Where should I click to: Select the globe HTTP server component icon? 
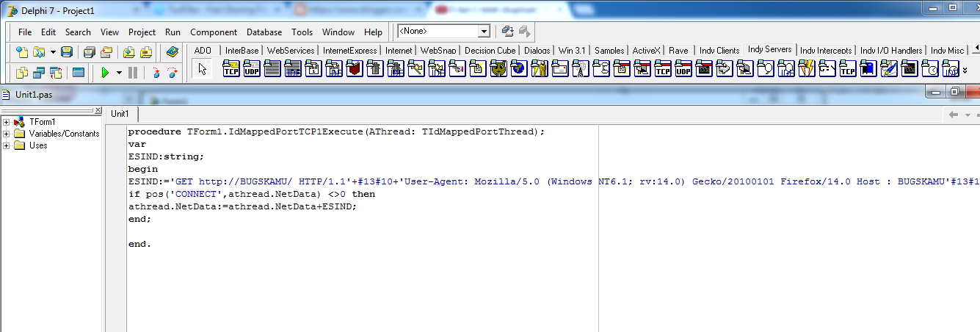pos(519,70)
